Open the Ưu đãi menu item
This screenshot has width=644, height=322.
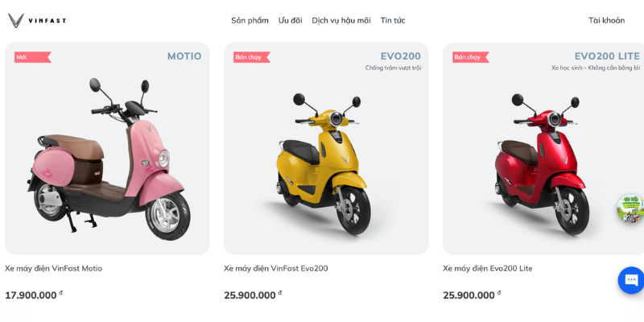pos(291,20)
